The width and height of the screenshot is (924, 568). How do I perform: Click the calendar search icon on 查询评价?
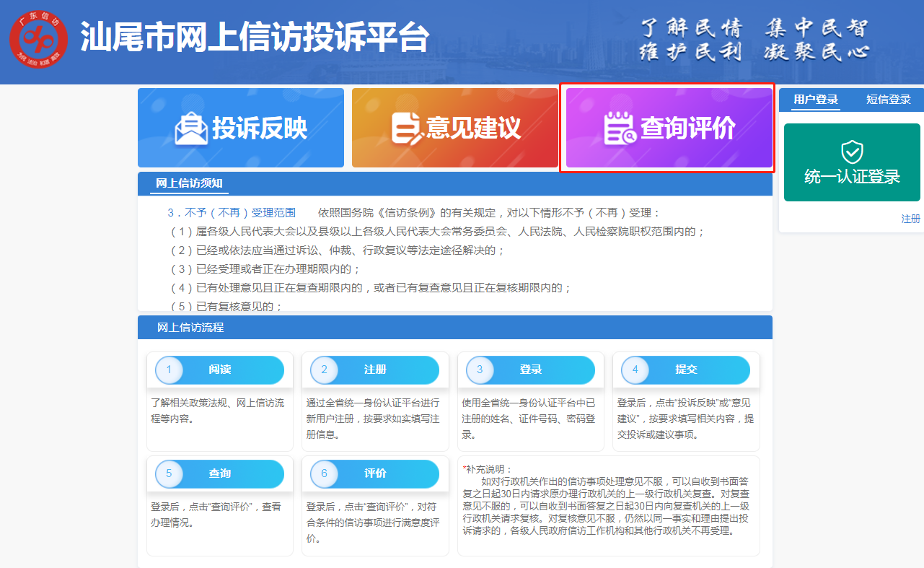(620, 129)
